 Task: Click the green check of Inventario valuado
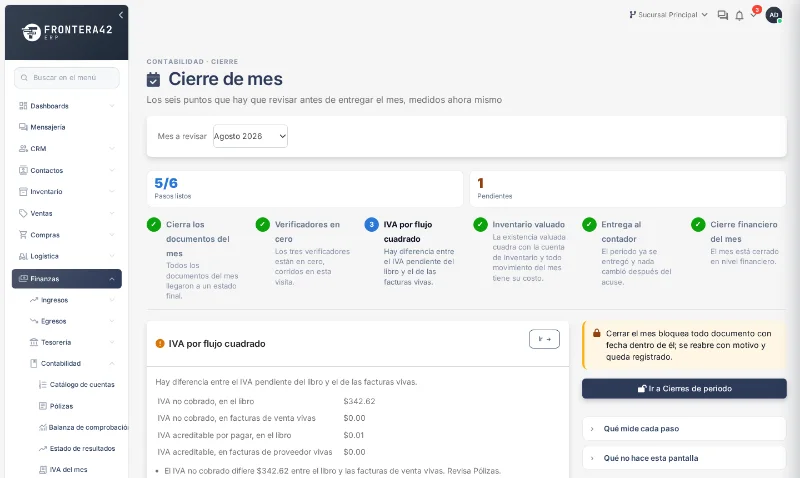480,224
